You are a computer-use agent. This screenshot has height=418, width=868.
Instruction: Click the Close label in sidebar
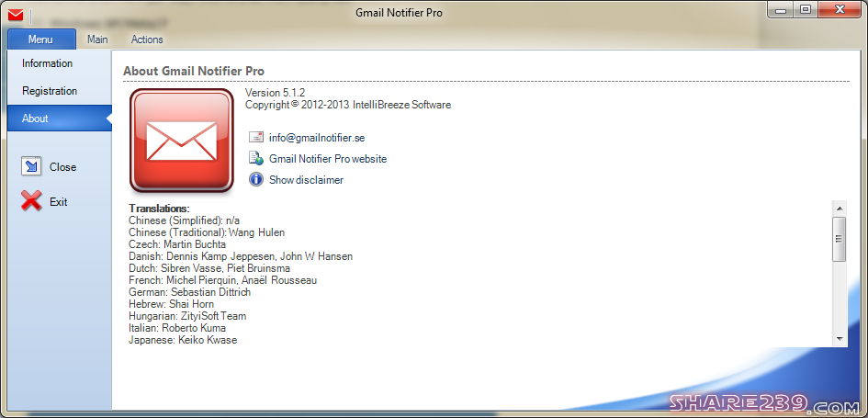click(62, 166)
